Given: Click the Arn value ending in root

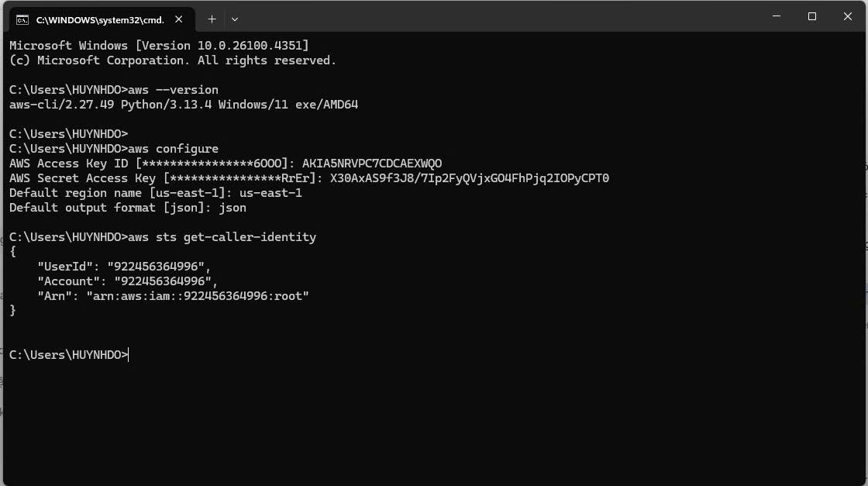Looking at the screenshot, I should 198,296.
